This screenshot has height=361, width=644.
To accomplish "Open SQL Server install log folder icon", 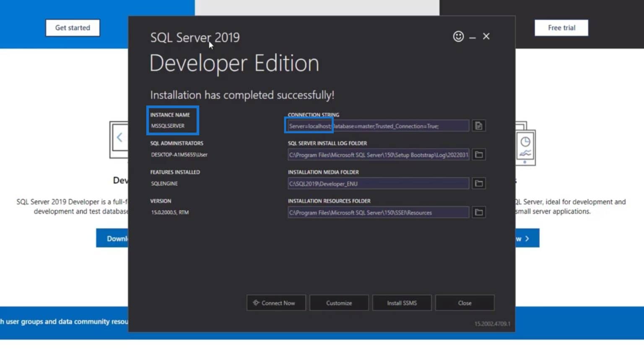I will (478, 155).
